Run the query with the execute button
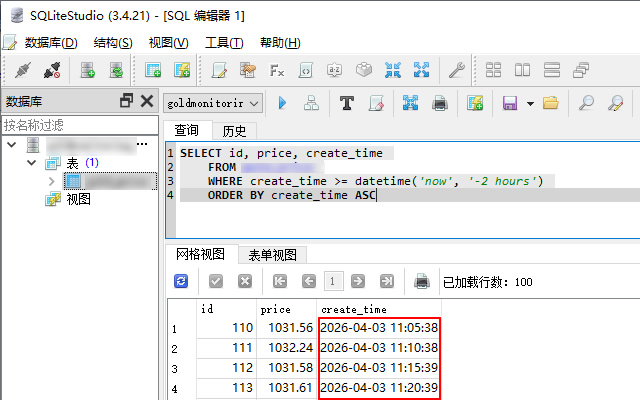Screen dimensions: 640x400 [x=282, y=102]
